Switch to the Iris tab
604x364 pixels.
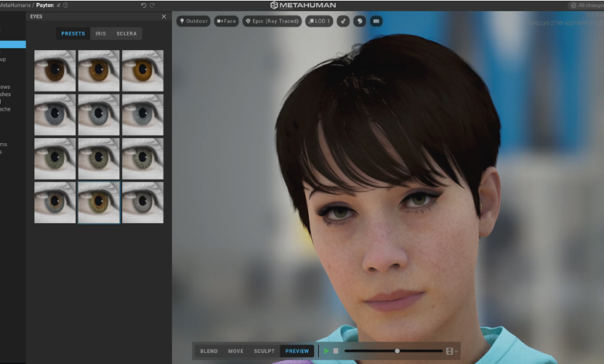coord(101,33)
